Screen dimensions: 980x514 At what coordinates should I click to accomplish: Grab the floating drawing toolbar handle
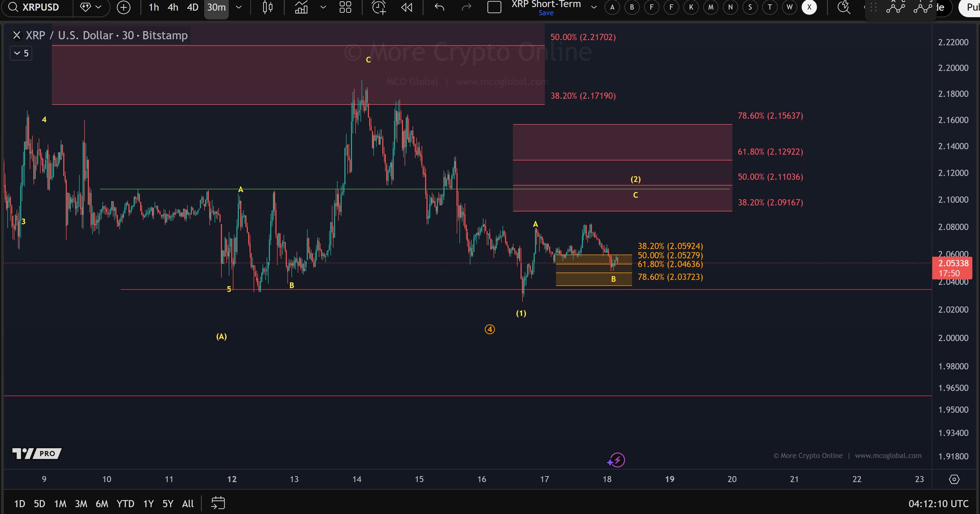pyautogui.click(x=873, y=8)
